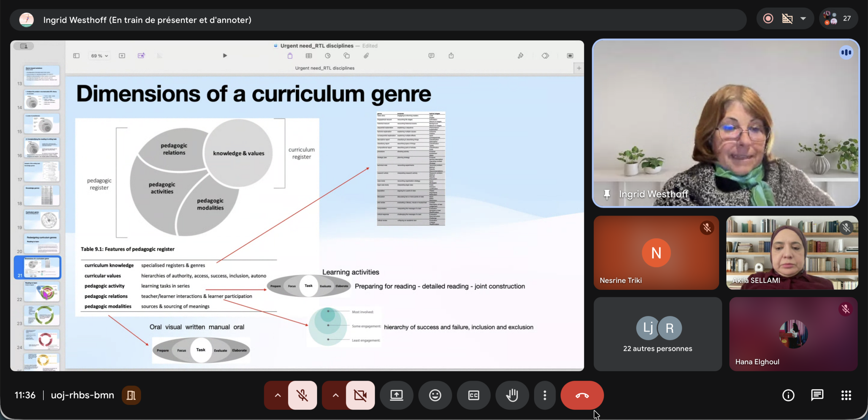The image size is (868, 420).
Task: Click the 22 autres personnes tile
Action: coord(657,334)
